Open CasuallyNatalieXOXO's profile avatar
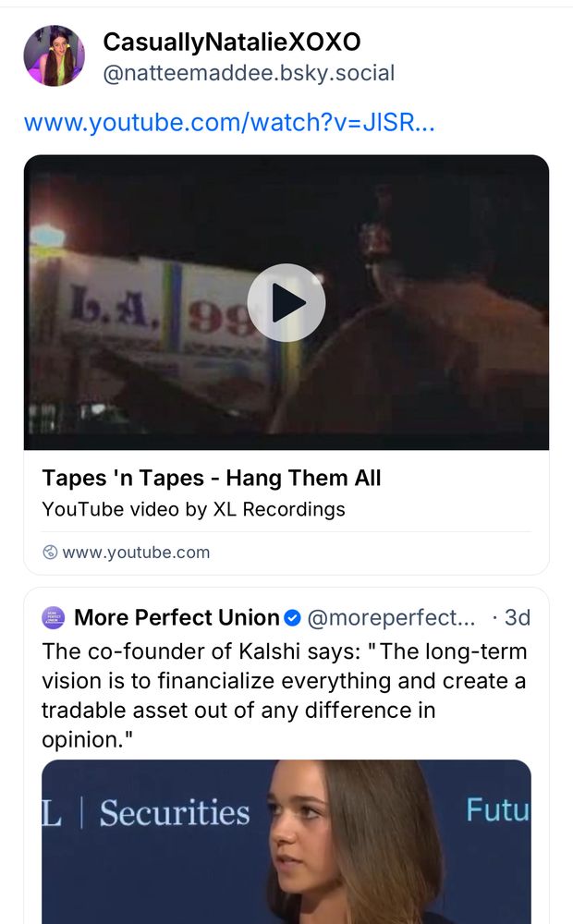 point(54,55)
